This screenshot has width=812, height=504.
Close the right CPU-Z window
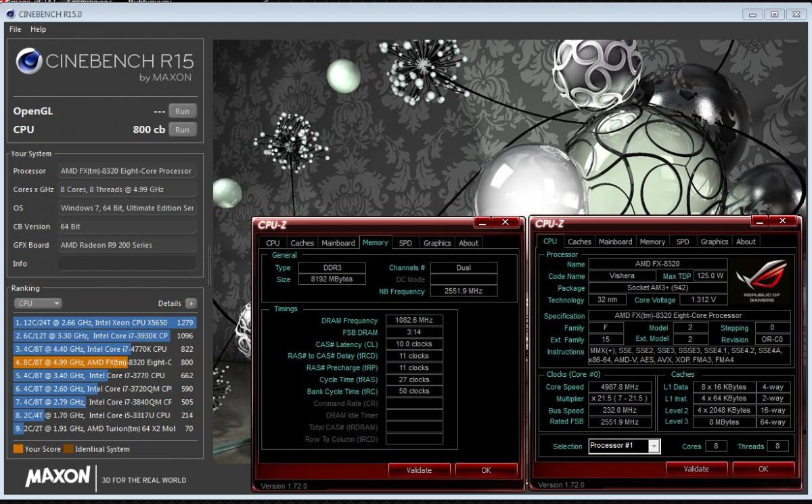click(x=783, y=221)
